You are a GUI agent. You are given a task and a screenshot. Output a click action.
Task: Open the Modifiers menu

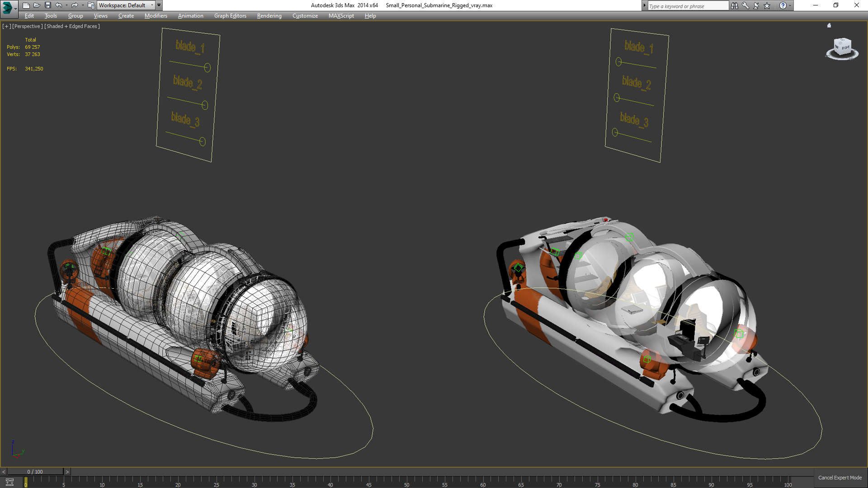click(x=156, y=16)
